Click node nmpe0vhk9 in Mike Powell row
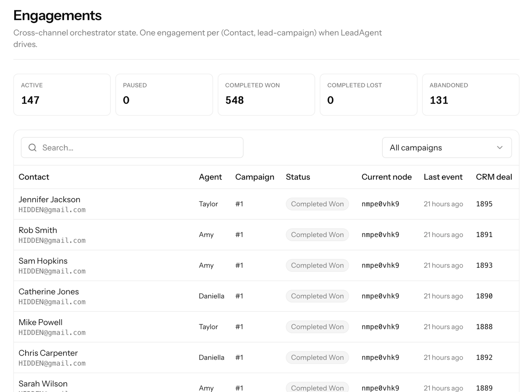532x392 pixels. 380,327
